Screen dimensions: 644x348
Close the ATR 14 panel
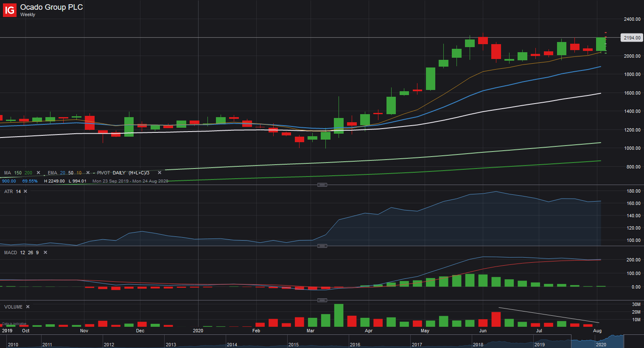pos(25,191)
